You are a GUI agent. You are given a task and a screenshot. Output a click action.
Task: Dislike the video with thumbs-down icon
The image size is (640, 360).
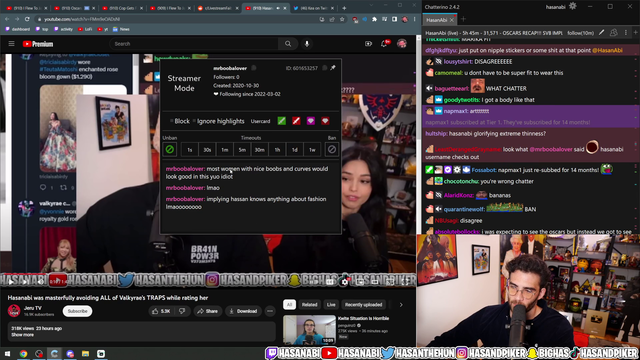(x=182, y=311)
